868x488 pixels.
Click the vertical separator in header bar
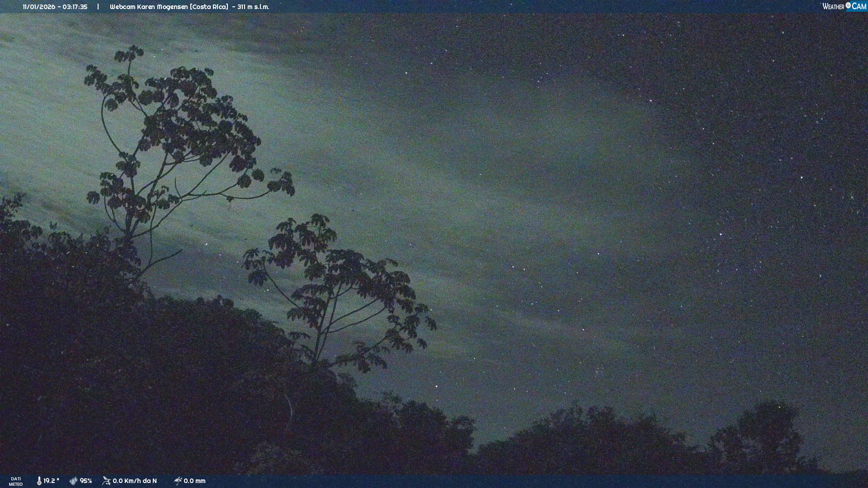[x=98, y=7]
